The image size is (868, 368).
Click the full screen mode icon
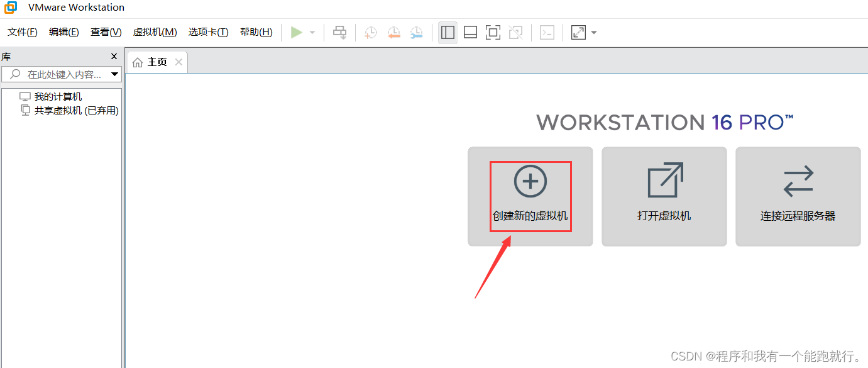493,32
